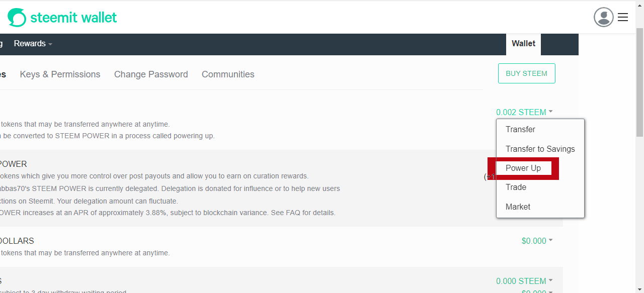Select Transfer to Savings menu item
Screen dimensions: 644x293
pos(540,149)
